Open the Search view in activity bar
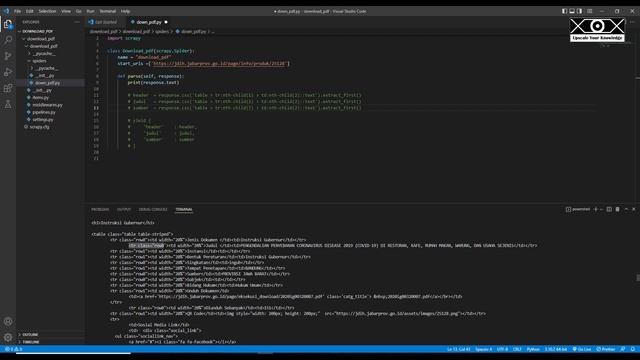 tap(8, 40)
